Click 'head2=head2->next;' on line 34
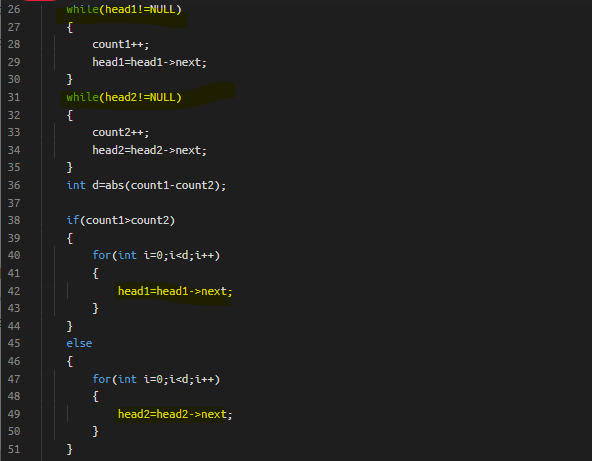Image resolution: width=592 pixels, height=461 pixels. (x=150, y=150)
